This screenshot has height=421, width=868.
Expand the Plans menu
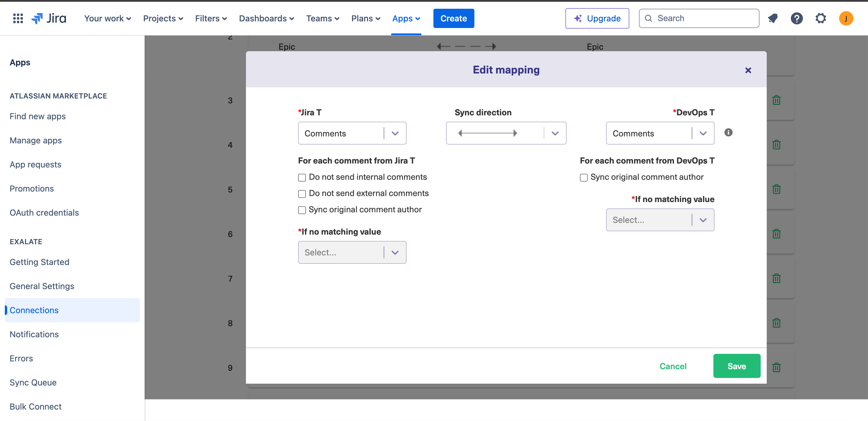pos(366,18)
